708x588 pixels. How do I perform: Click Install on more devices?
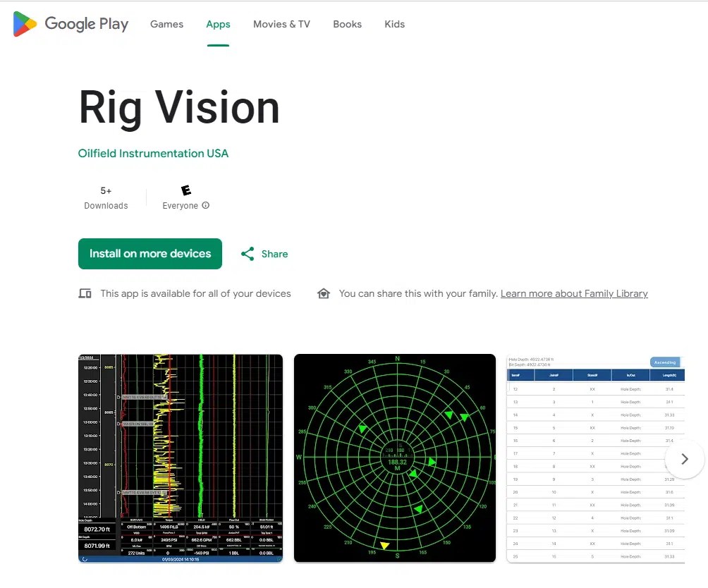[x=149, y=254]
